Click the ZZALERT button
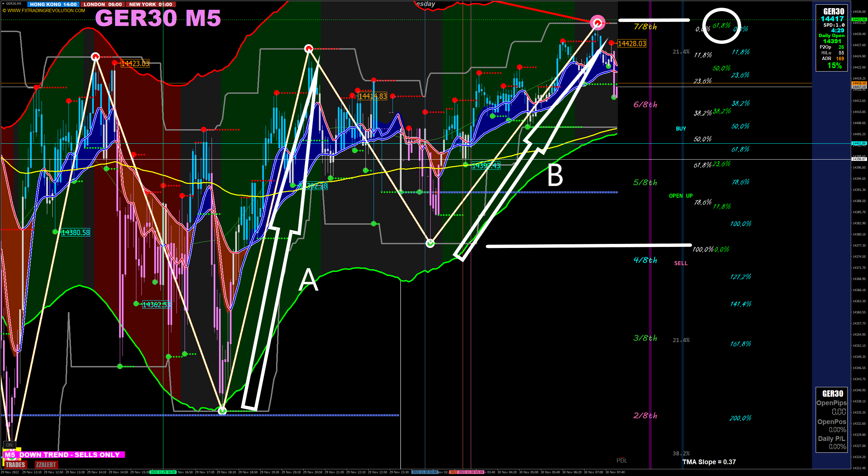The height and width of the screenshot is (476, 868). 46,465
